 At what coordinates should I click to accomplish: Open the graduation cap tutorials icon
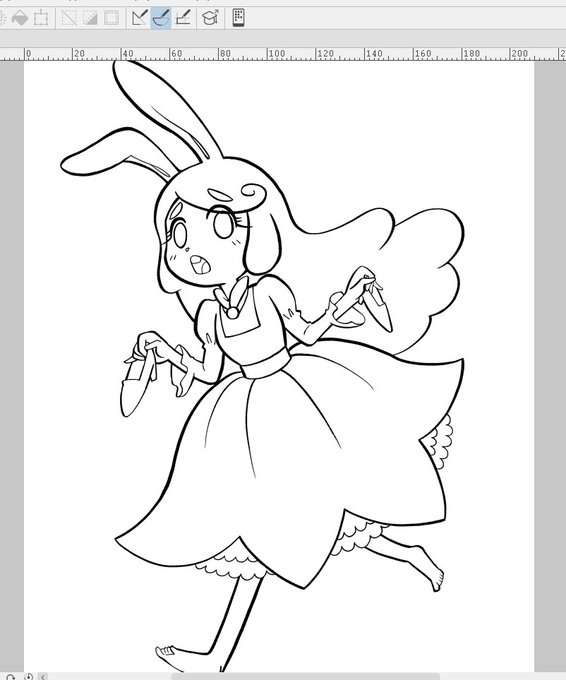[210, 18]
